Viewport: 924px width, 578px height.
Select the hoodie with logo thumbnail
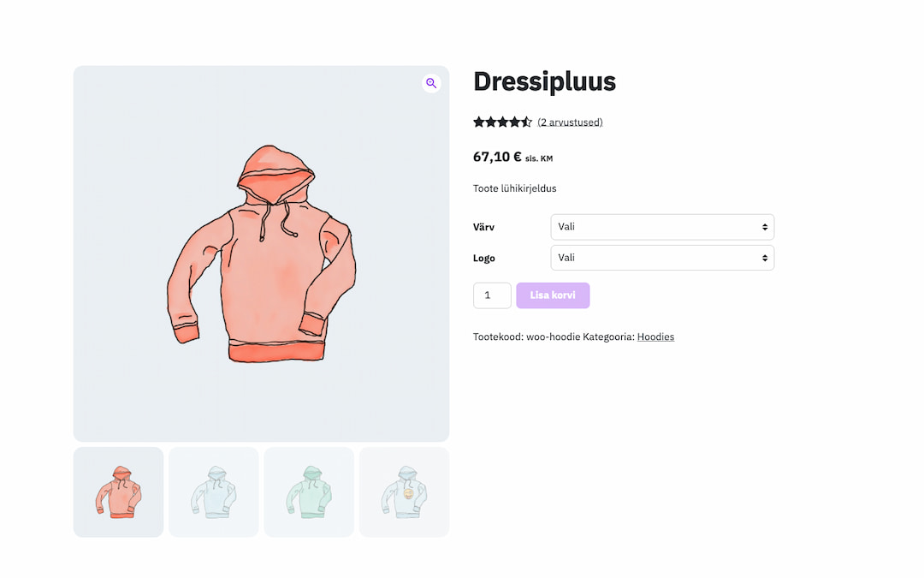click(404, 492)
